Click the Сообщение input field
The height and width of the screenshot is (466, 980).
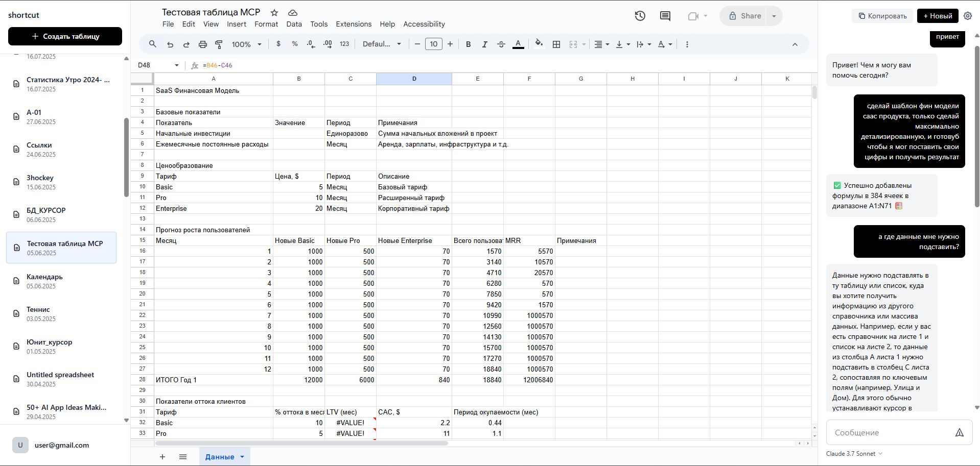[x=892, y=432]
